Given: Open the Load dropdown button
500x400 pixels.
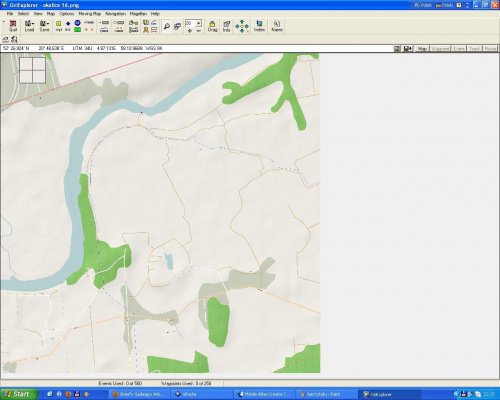Looking at the screenshot, I should pos(29,26).
